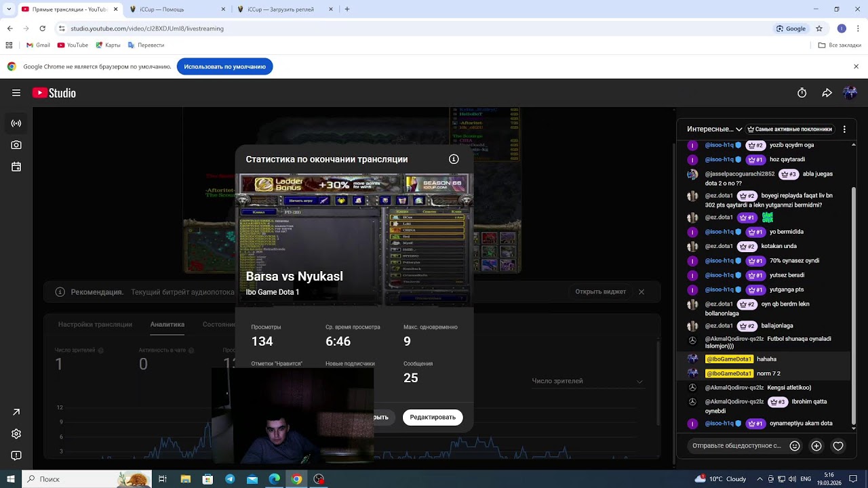
Task: Show hidden system tray icons
Action: click(x=759, y=479)
